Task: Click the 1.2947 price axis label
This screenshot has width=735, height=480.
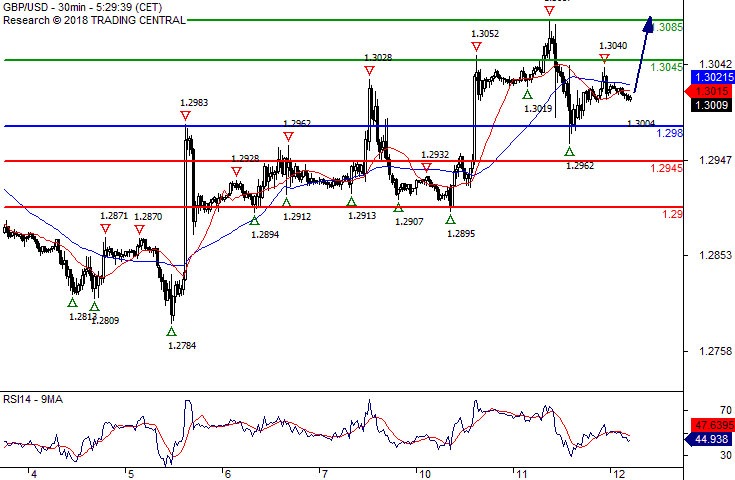Action: (715, 160)
